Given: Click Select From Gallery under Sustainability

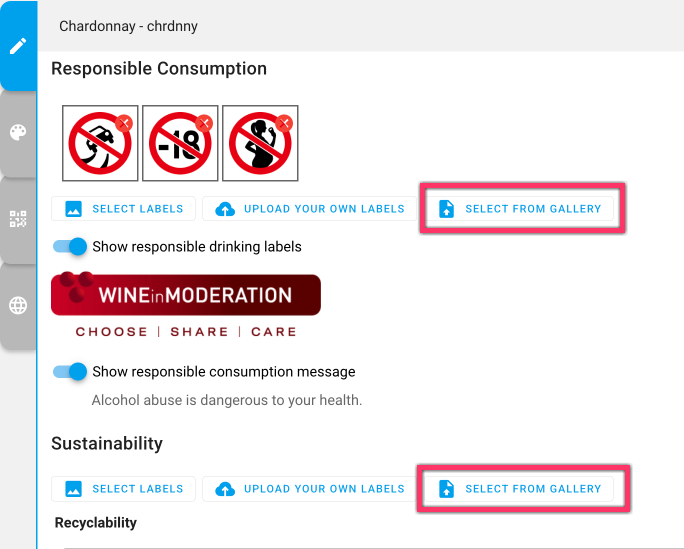Looking at the screenshot, I should coord(520,489).
